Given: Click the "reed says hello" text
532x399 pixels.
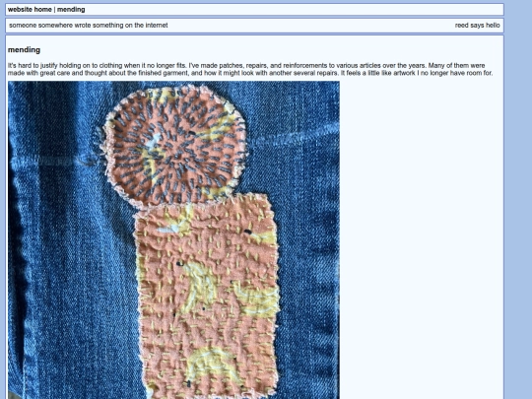Looking at the screenshot, I should click(x=477, y=25).
